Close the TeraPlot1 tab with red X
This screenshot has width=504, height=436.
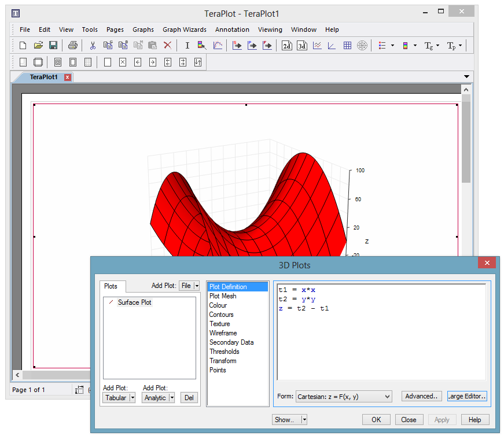(67, 77)
